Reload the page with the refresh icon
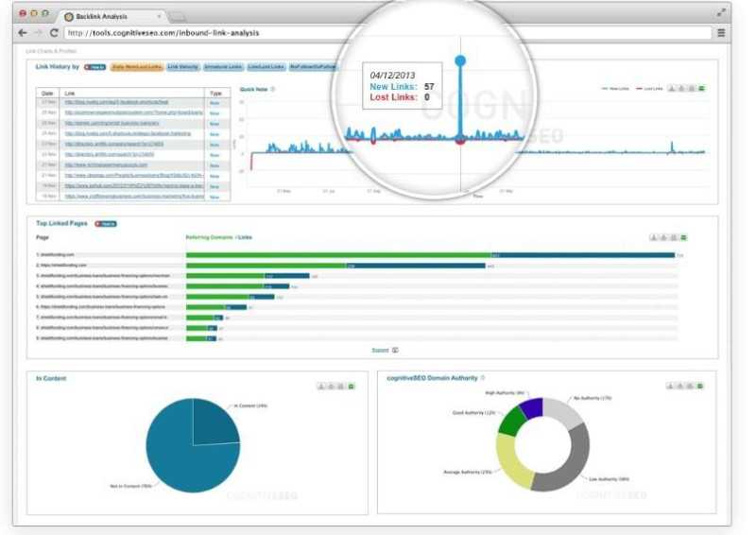This screenshot has height=535, width=756. coord(54,33)
